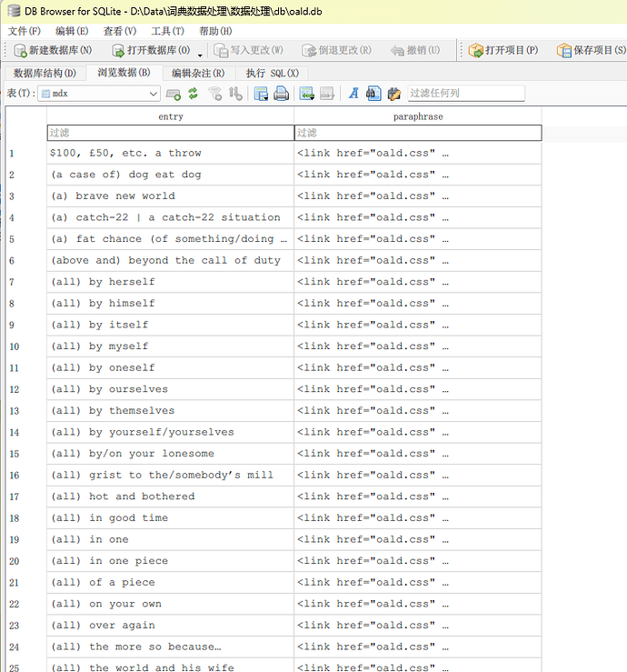
Task: Click row header number 22
Action: click(x=25, y=604)
